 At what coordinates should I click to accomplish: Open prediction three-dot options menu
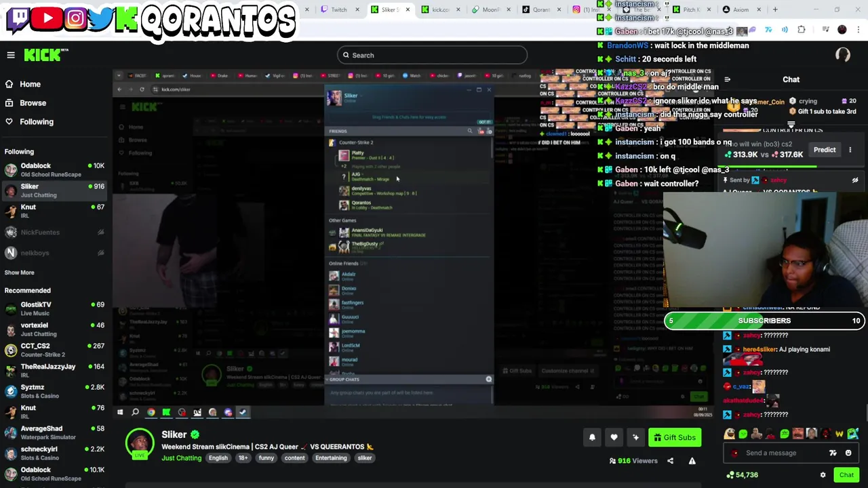tap(850, 150)
